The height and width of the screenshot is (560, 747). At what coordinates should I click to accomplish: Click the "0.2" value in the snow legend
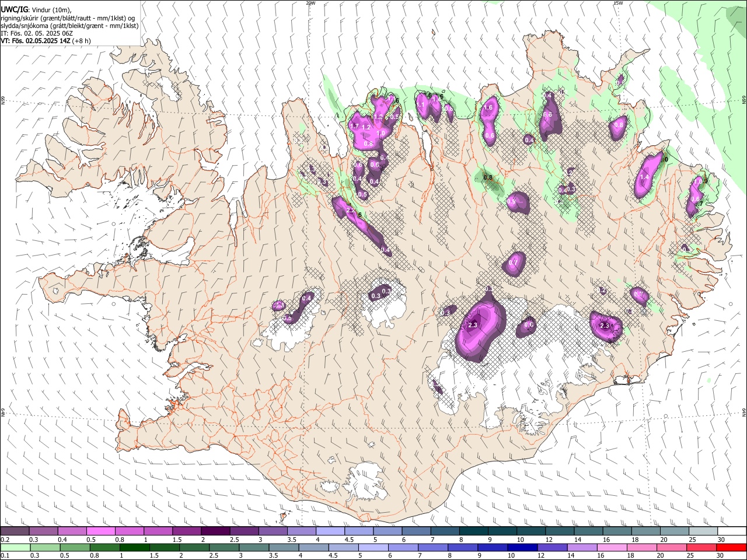pyautogui.click(x=5, y=539)
